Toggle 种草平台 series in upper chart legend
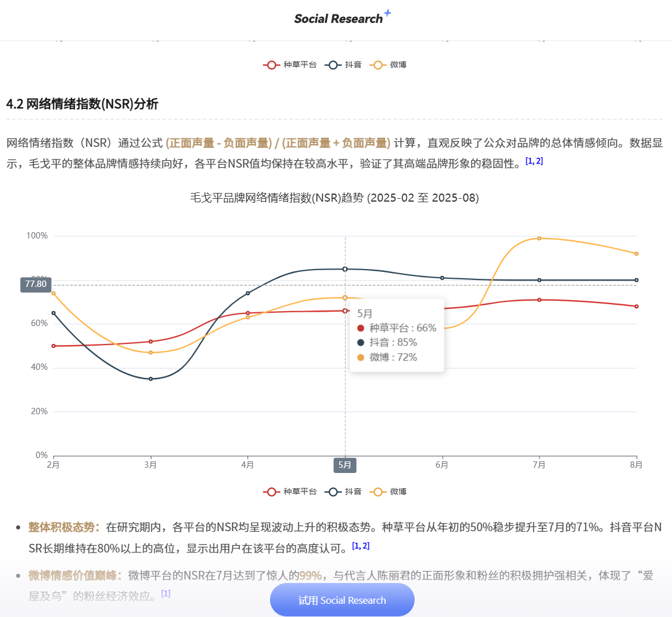 290,65
